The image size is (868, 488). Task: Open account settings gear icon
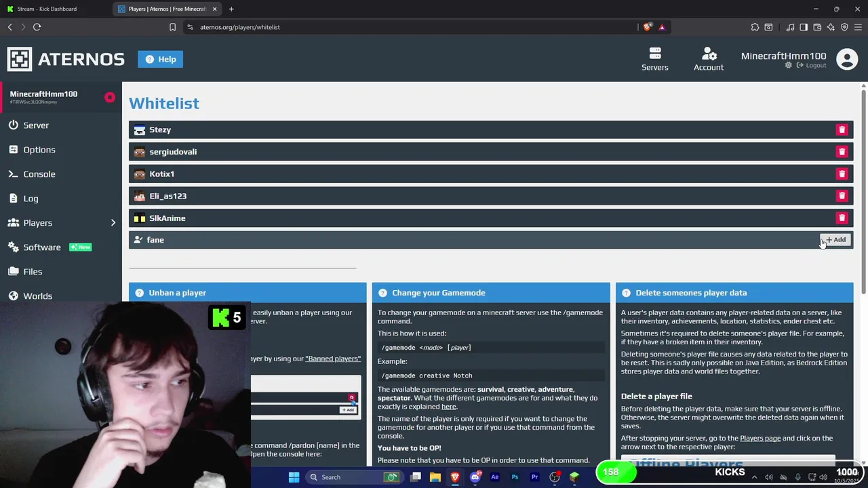pyautogui.click(x=788, y=65)
